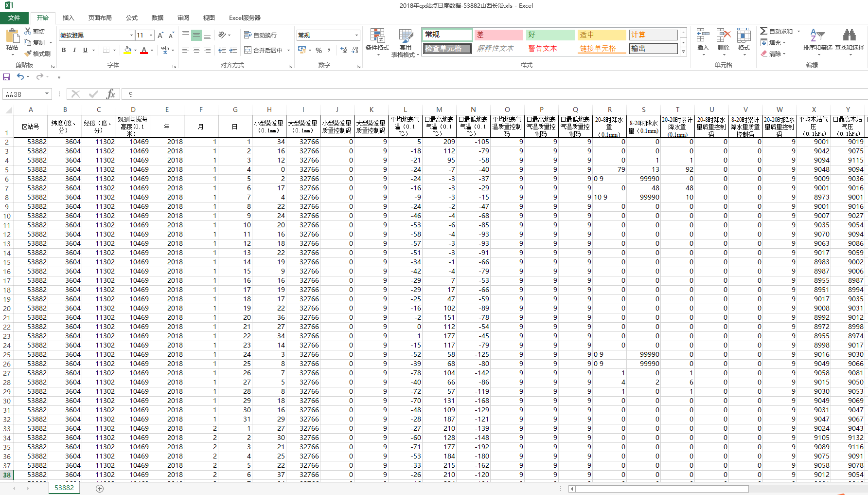Toggle 合并后居中 merge and center
The height and width of the screenshot is (495, 868).
pos(263,50)
